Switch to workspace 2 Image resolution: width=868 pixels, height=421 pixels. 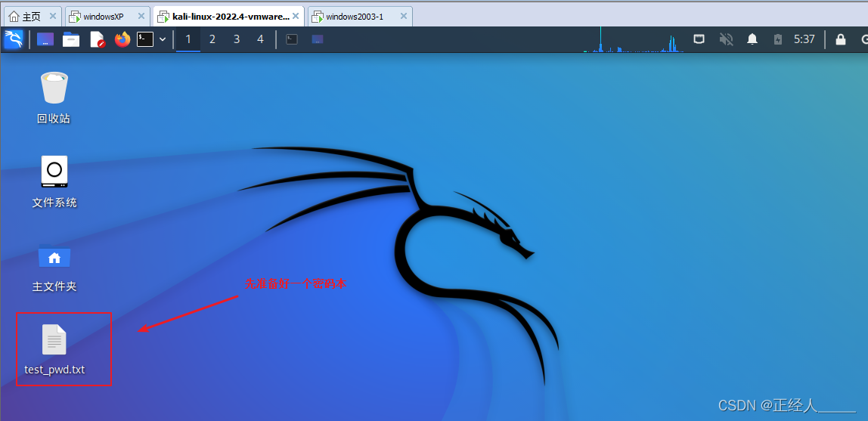click(212, 39)
